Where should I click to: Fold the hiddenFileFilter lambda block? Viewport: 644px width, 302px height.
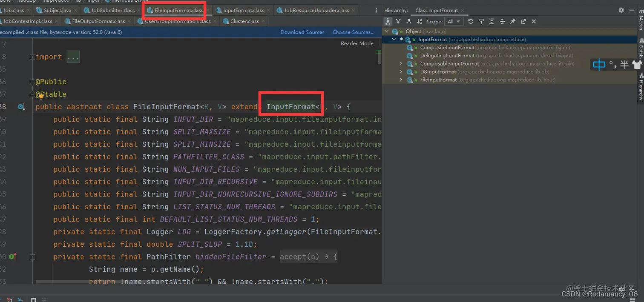(x=32, y=257)
